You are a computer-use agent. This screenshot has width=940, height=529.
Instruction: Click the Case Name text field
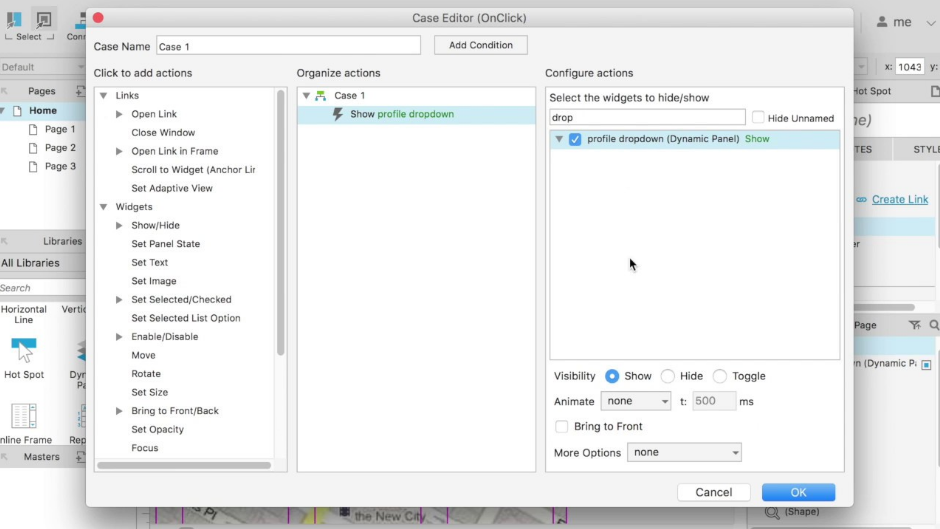coord(288,46)
